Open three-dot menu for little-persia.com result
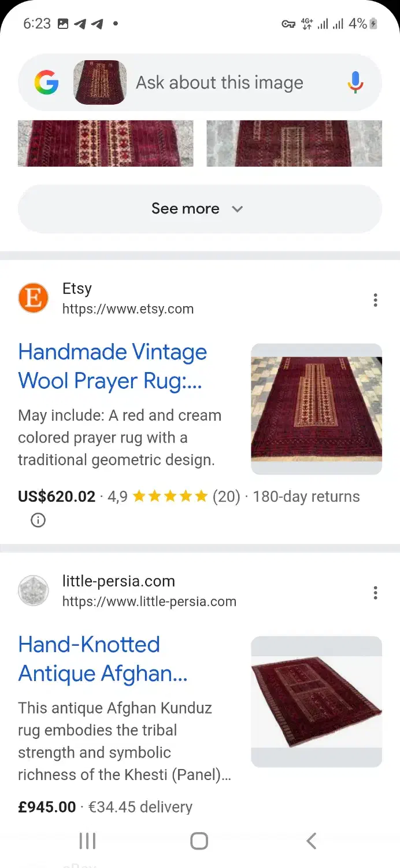This screenshot has height=868, width=400. pyautogui.click(x=375, y=593)
